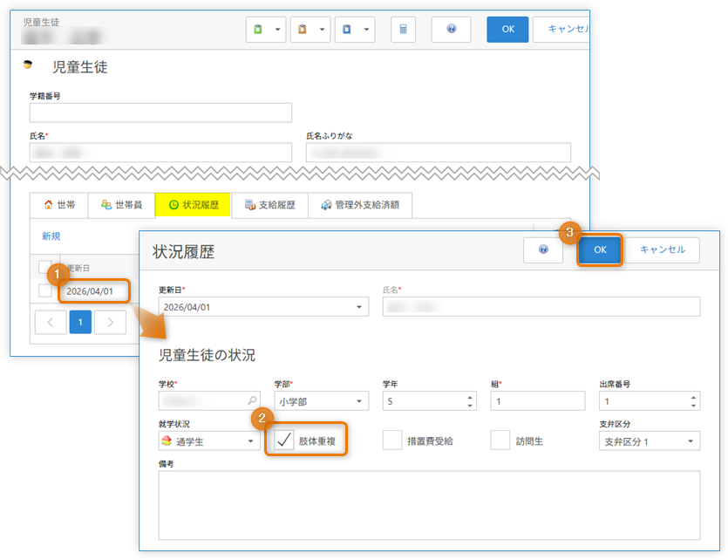This screenshot has width=728, height=560.
Task: Select page 1 in pagination
Action: click(80, 322)
